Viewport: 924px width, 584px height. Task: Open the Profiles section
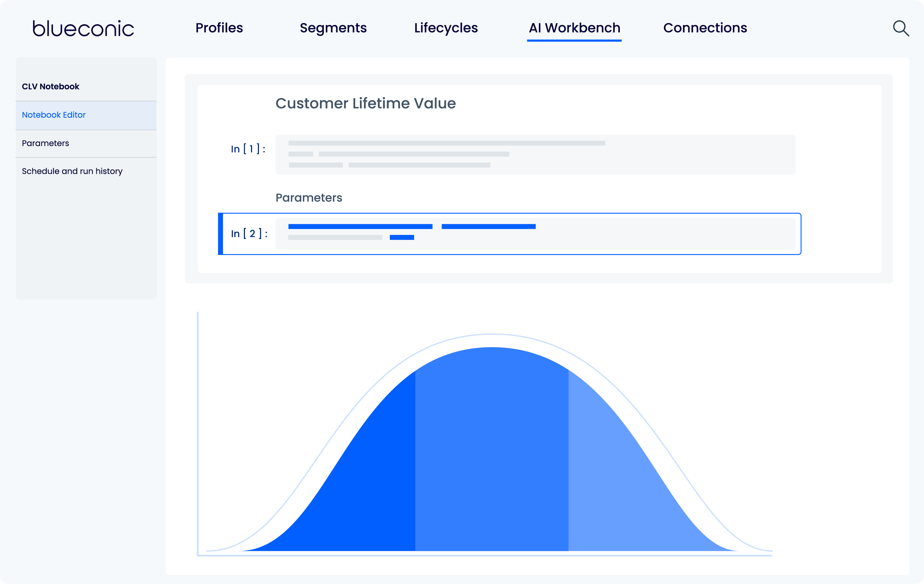click(x=219, y=28)
